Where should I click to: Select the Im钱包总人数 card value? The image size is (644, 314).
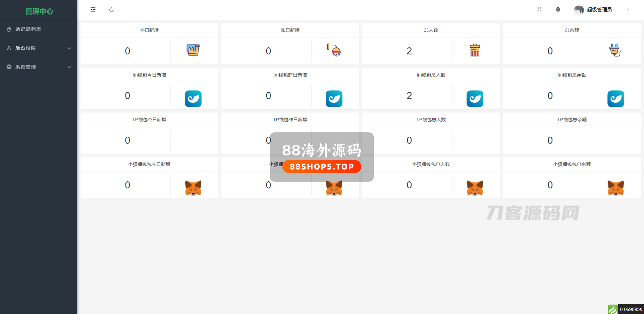tap(409, 96)
